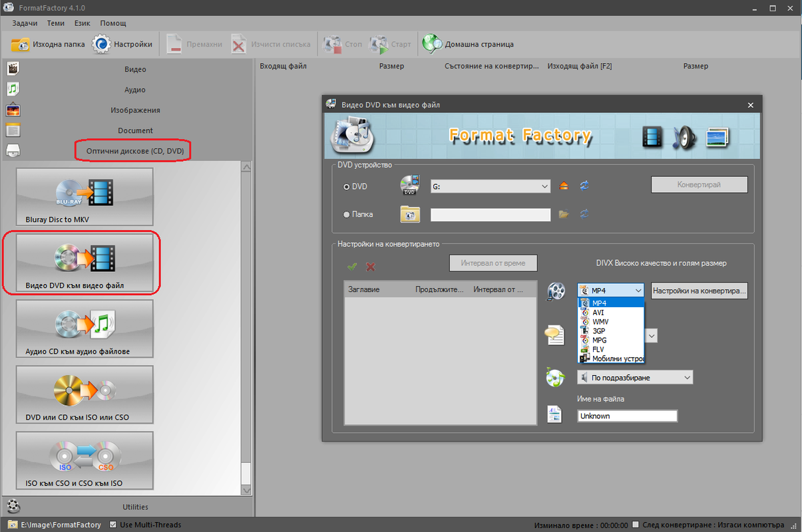Viewport: 802px width, 532px height.
Task: Expand the Аудио category
Action: (135, 90)
